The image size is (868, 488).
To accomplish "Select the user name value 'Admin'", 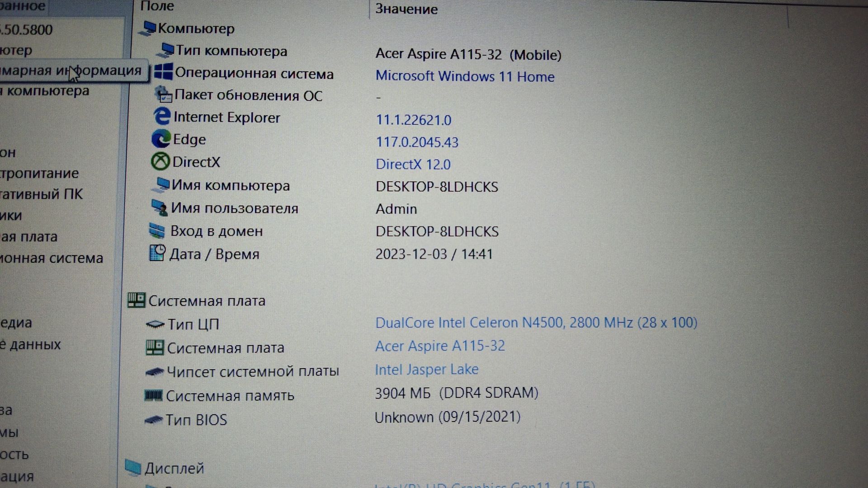I will (396, 209).
